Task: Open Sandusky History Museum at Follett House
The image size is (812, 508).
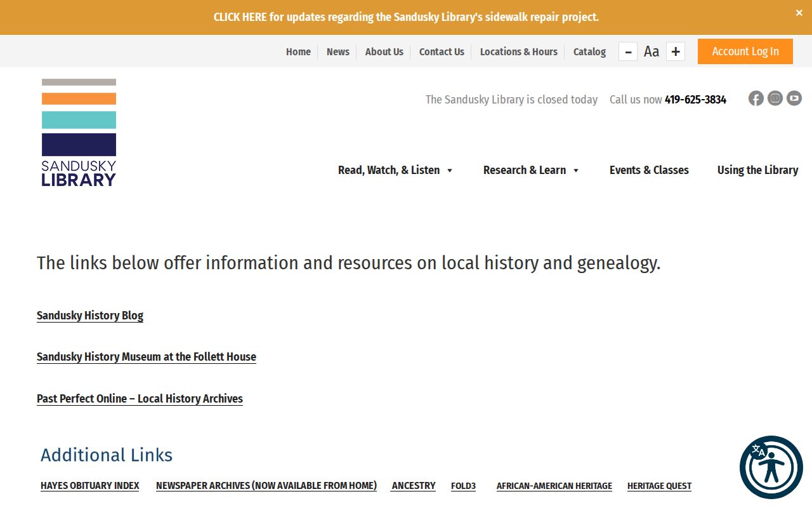Action: click(147, 357)
